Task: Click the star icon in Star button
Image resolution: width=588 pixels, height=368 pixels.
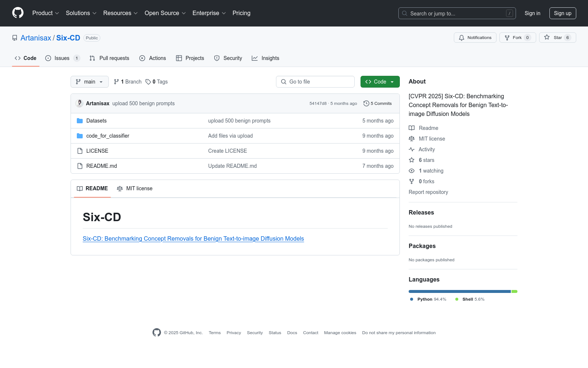Action: click(547, 38)
